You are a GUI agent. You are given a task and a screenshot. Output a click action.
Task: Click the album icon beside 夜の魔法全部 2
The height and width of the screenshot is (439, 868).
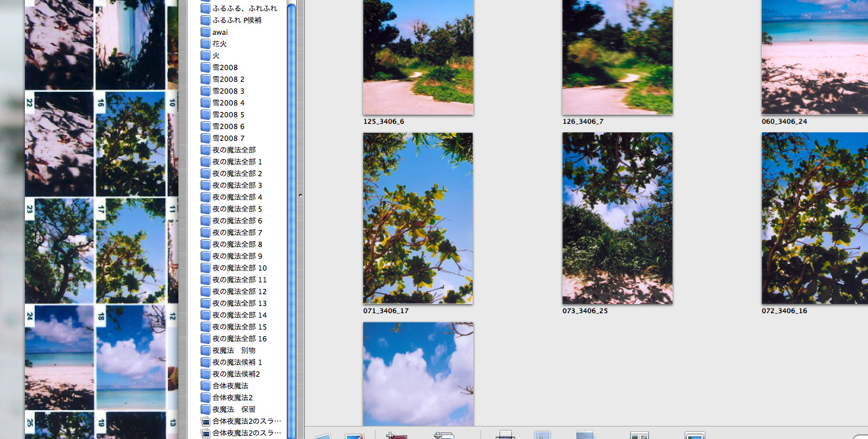pyautogui.click(x=205, y=174)
